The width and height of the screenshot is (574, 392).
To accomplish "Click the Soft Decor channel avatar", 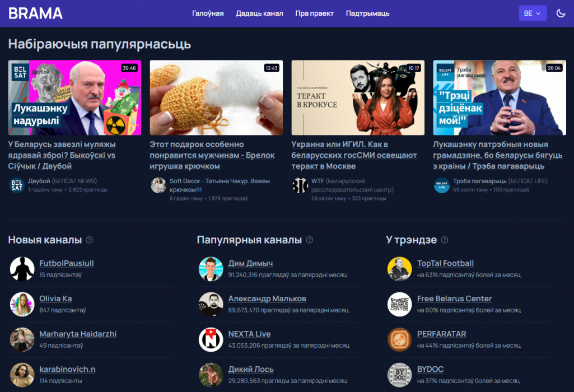I will 158,185.
